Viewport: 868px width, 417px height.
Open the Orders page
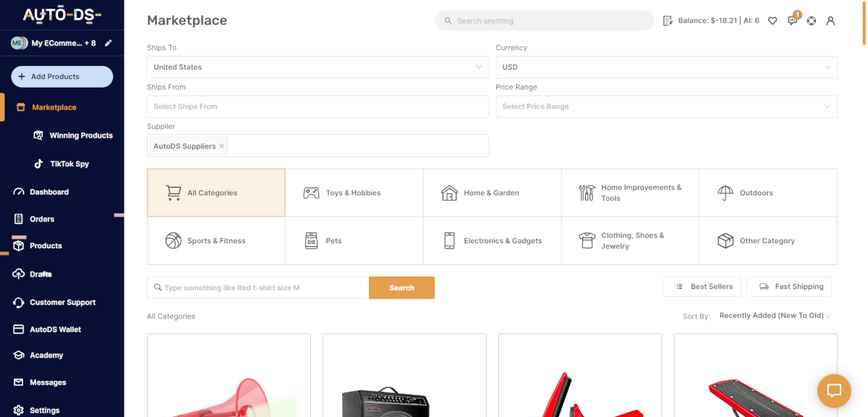pyautogui.click(x=34, y=219)
